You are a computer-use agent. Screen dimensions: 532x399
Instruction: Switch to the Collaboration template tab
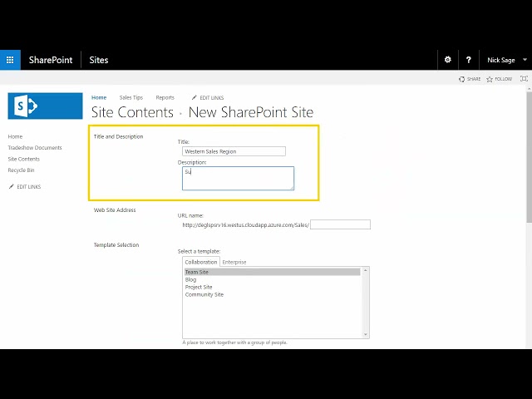pos(201,262)
